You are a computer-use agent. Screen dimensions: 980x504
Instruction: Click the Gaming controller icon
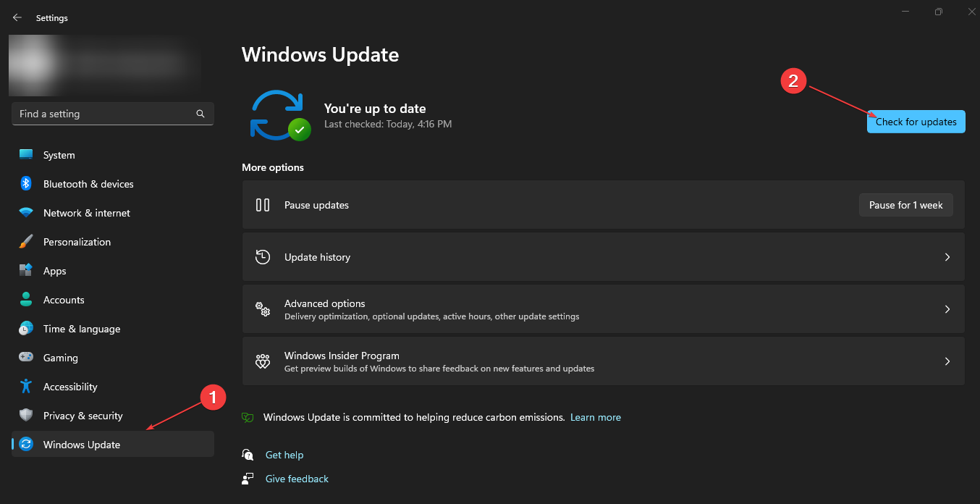[26, 358]
